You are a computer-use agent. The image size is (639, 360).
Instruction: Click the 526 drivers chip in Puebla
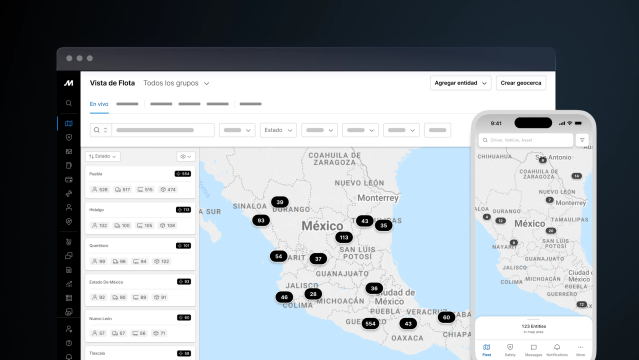(100, 190)
